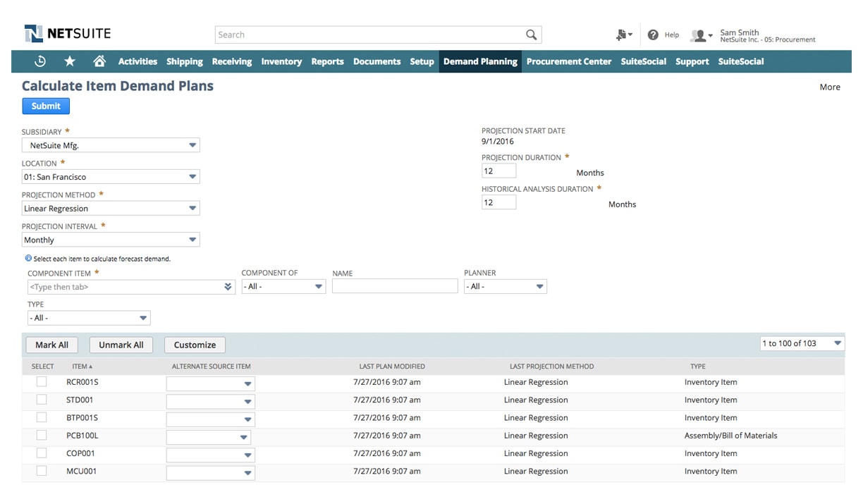Open the Sam Smith user avatar menu

(701, 35)
